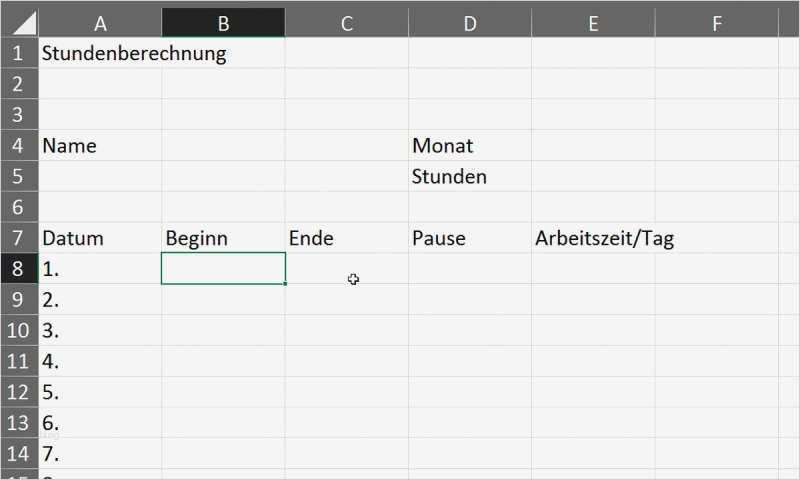The width and height of the screenshot is (800, 480).
Task: Select the cell containing date 5.
Action: pyautogui.click(x=100, y=392)
